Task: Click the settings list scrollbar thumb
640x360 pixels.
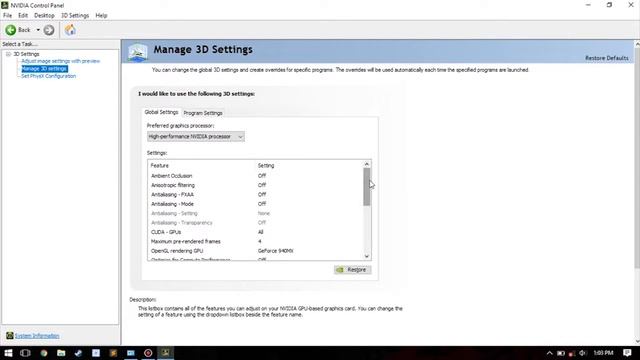Action: (x=367, y=187)
